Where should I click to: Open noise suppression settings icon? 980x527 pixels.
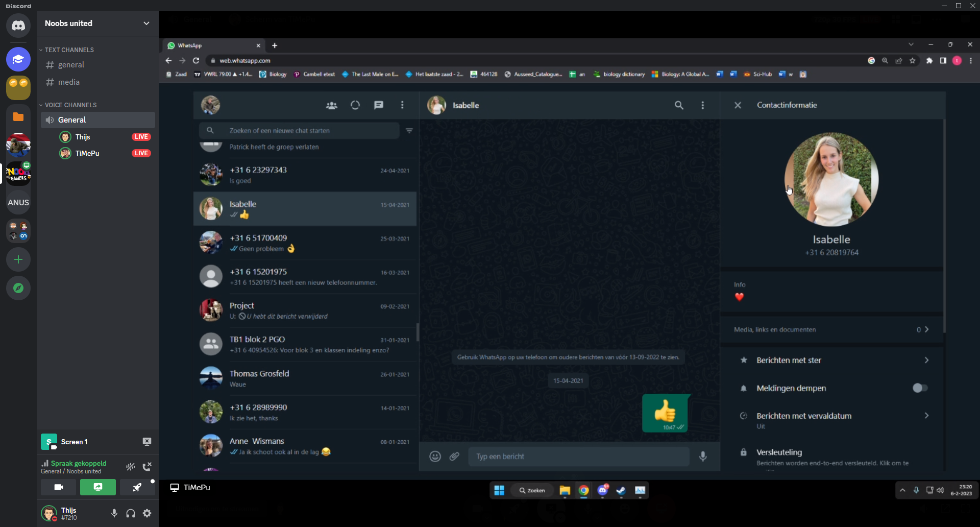click(x=131, y=466)
